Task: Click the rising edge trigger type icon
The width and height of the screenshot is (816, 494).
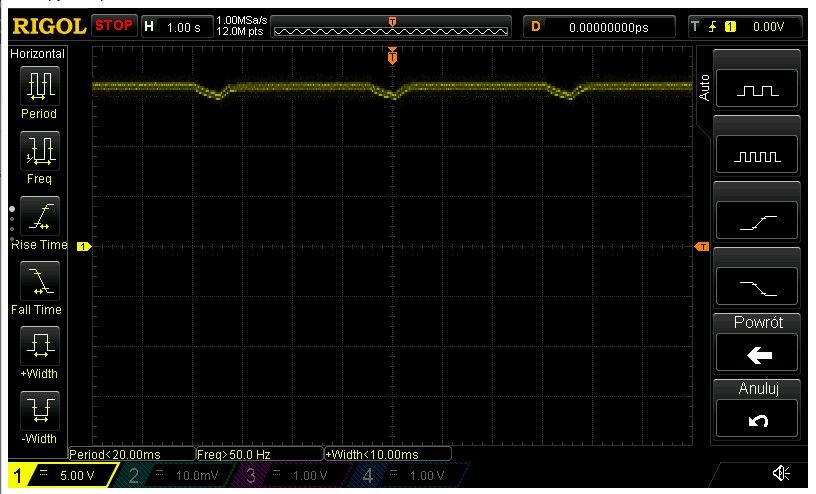Action: (712, 27)
